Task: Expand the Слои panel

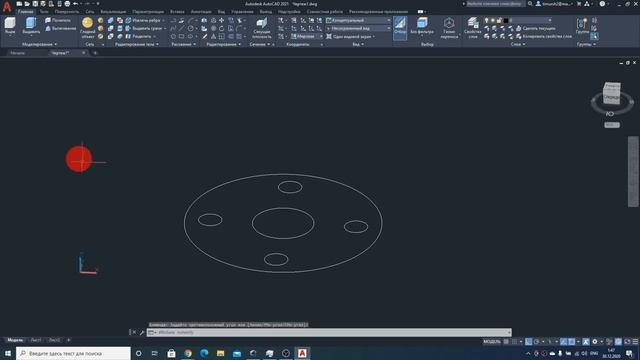Action: click(518, 44)
